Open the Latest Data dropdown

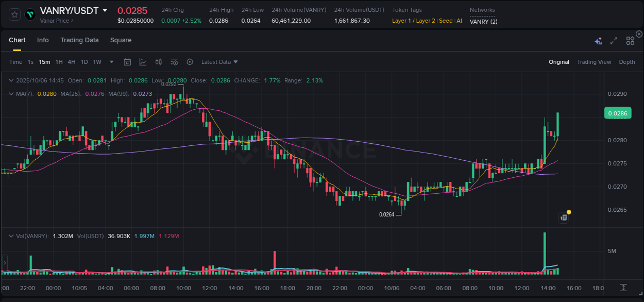point(219,62)
